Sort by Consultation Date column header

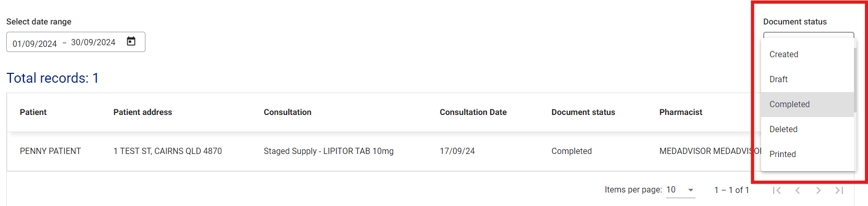[x=473, y=112]
